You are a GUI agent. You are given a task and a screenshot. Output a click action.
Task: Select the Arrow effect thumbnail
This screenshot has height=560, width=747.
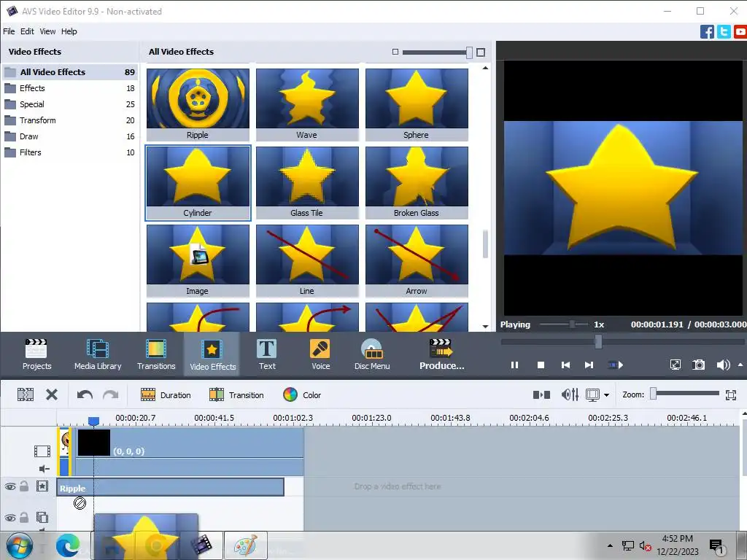point(417,260)
